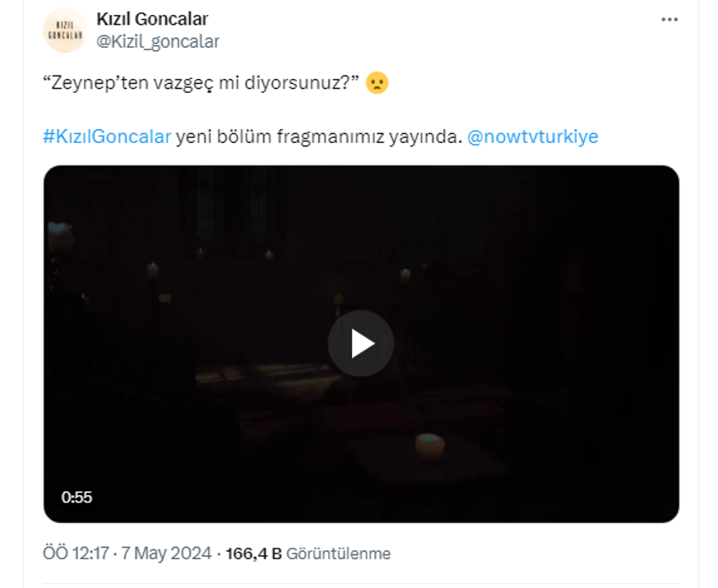Open the Kızıl Goncalar profile avatar
Screen dimensions: 718x588
click(65, 30)
